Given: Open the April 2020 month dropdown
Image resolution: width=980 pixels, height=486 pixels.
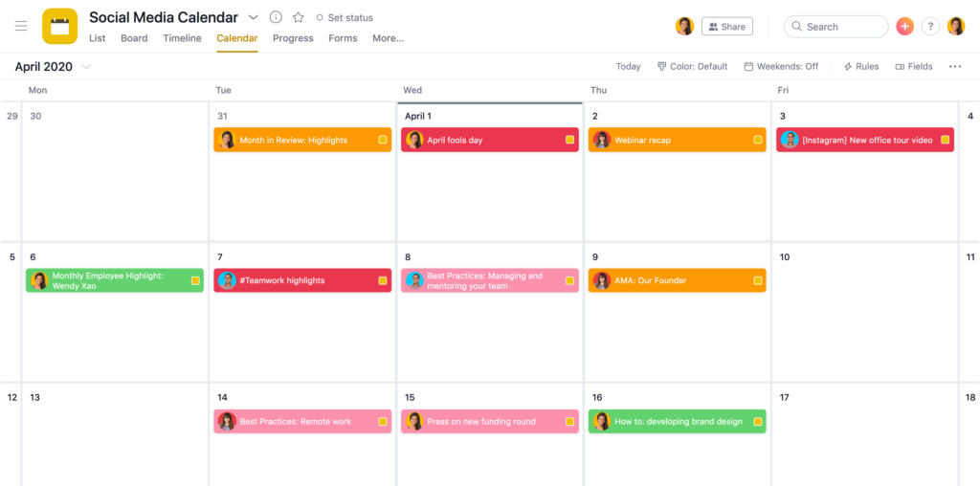Looking at the screenshot, I should coord(86,66).
